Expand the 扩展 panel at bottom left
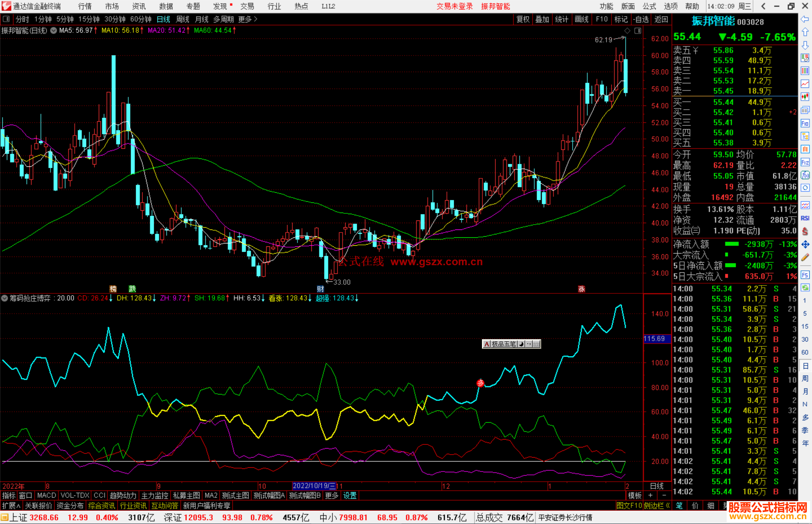The image size is (812, 524). [x=11, y=506]
